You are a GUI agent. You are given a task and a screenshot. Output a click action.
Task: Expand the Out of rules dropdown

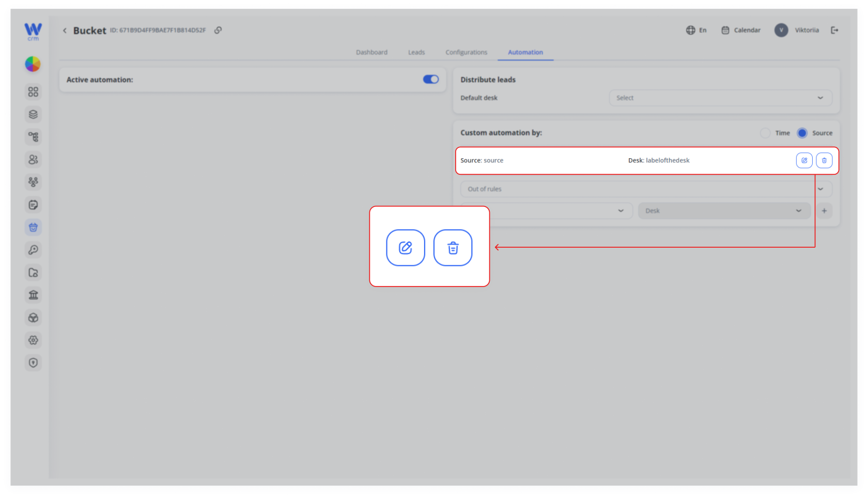point(646,189)
